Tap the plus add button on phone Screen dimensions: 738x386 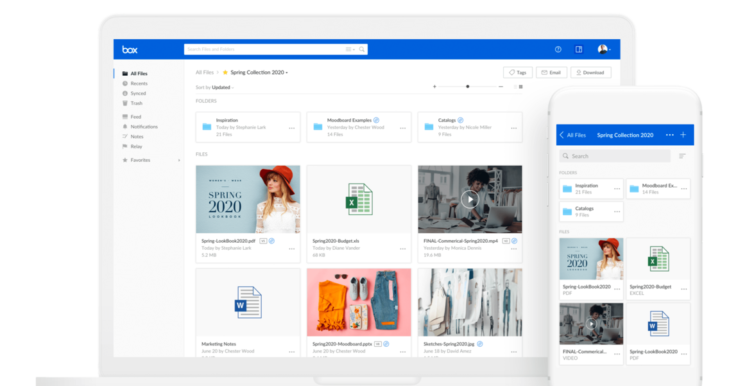click(x=683, y=135)
